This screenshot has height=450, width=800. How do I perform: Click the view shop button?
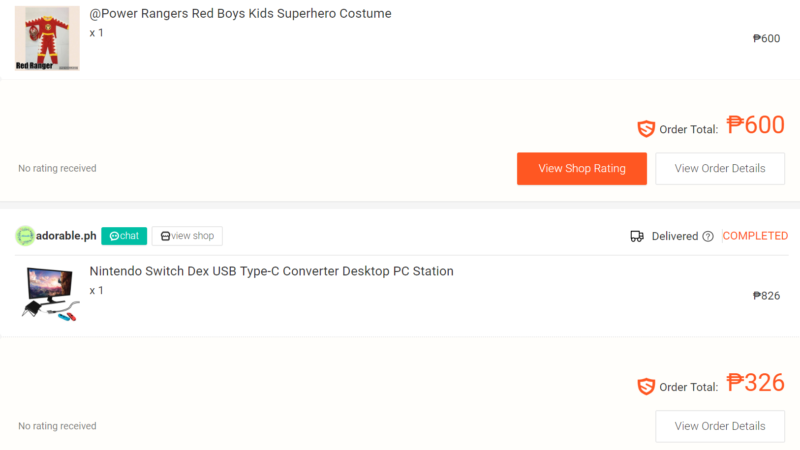pyautogui.click(x=187, y=236)
